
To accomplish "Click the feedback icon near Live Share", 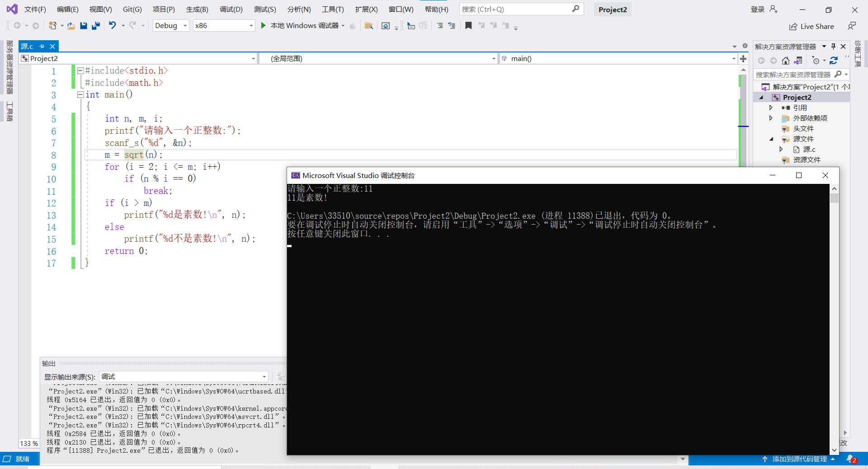I will click(852, 26).
